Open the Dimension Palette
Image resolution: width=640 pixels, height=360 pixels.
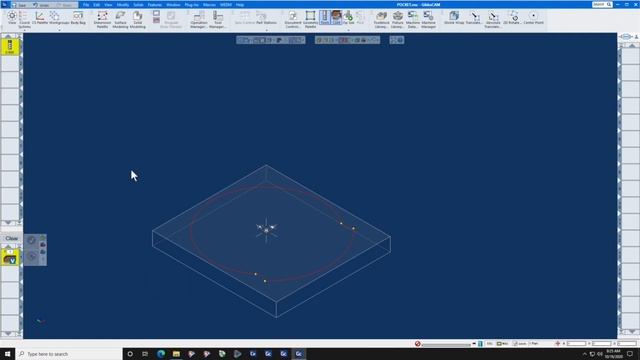point(102,19)
